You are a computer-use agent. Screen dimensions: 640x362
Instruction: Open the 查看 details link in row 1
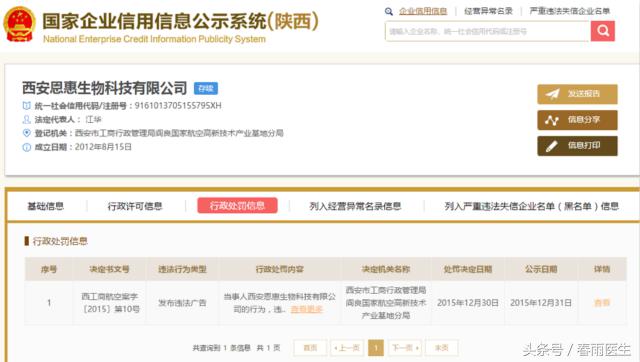click(x=602, y=303)
